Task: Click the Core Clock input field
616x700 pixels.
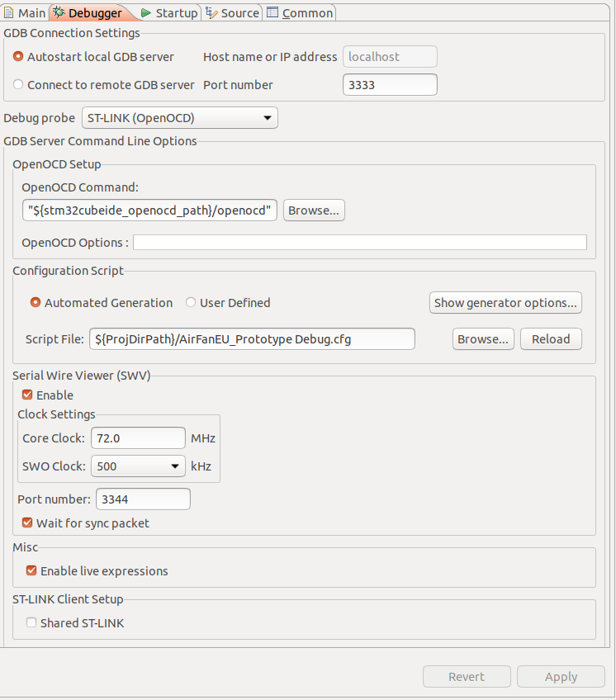Action: (138, 438)
